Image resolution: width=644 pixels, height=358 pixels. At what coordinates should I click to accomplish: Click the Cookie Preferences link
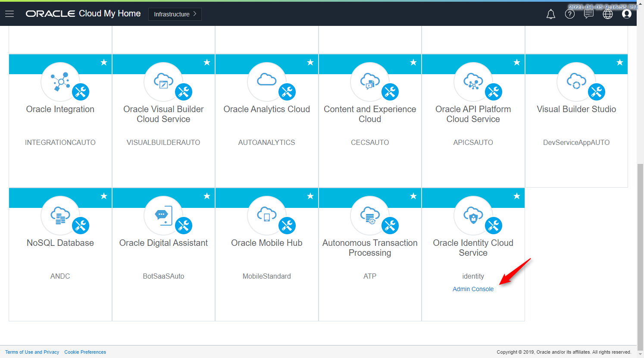pos(85,352)
